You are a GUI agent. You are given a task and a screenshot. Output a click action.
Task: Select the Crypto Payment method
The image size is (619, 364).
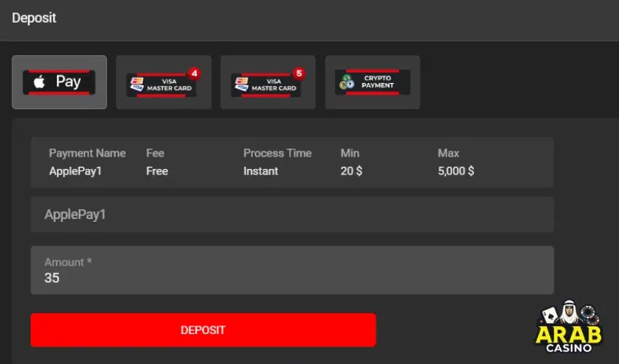(x=373, y=82)
